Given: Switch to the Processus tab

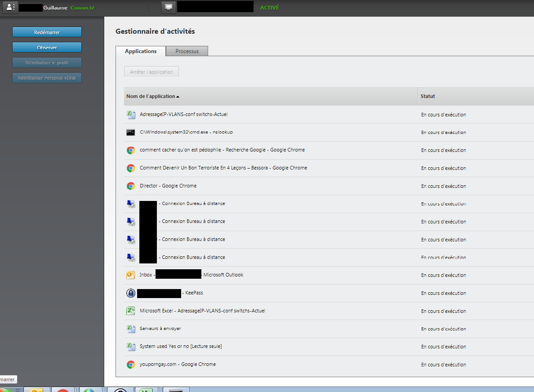Looking at the screenshot, I should coord(187,51).
